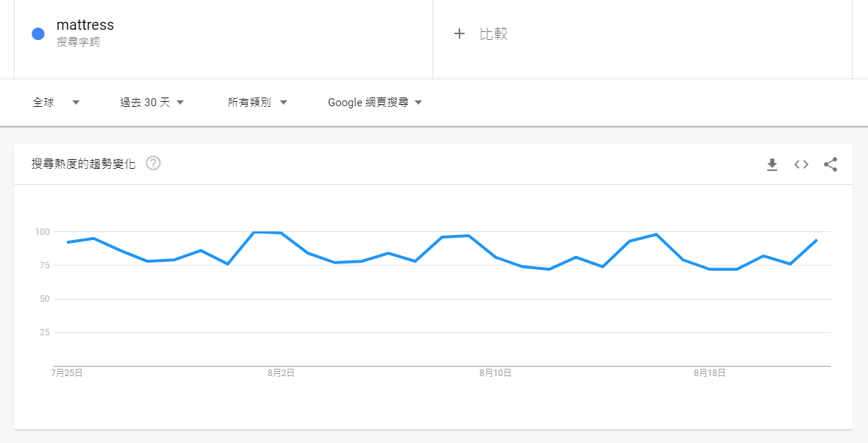This screenshot has width=868, height=443.
Task: Expand the 所有類別 category dropdown
Action: (257, 103)
